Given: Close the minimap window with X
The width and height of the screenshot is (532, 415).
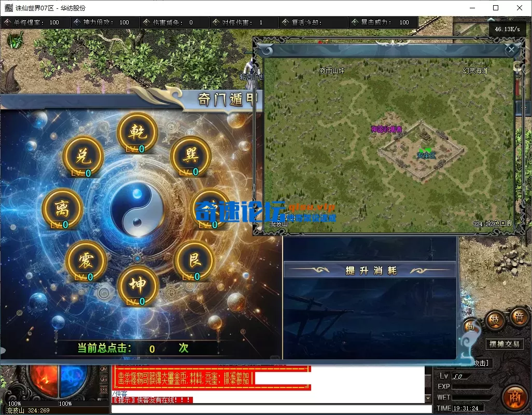Looking at the screenshot, I should (511, 50).
